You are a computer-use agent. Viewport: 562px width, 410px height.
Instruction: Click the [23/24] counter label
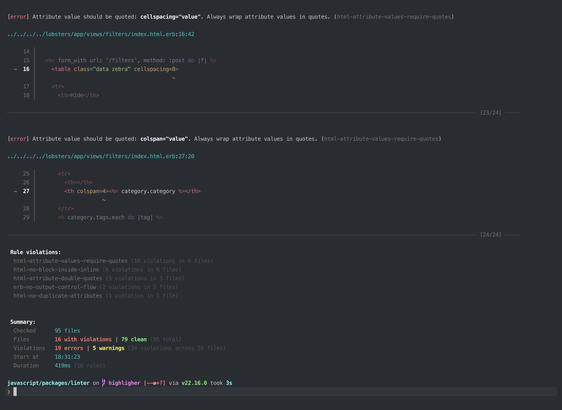coord(491,113)
